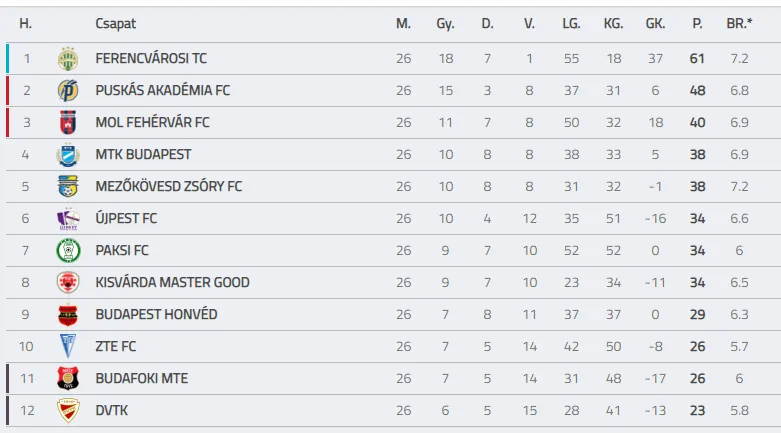Click the MTK Budapest club badge
This screenshot has width=781, height=433.
(x=68, y=155)
